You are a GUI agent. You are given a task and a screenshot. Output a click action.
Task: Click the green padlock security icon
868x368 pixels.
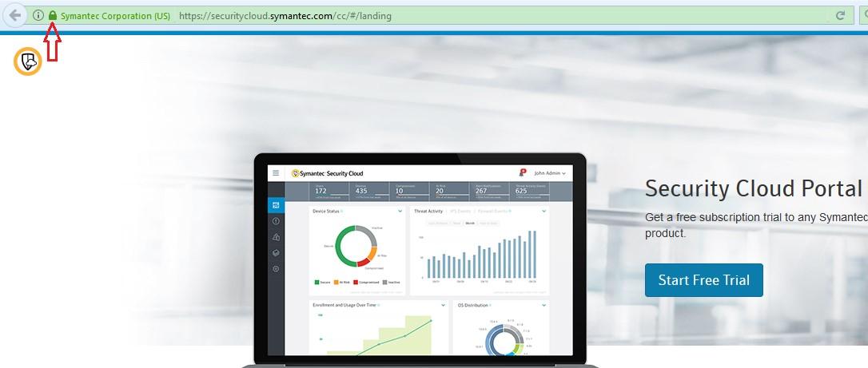coord(53,15)
